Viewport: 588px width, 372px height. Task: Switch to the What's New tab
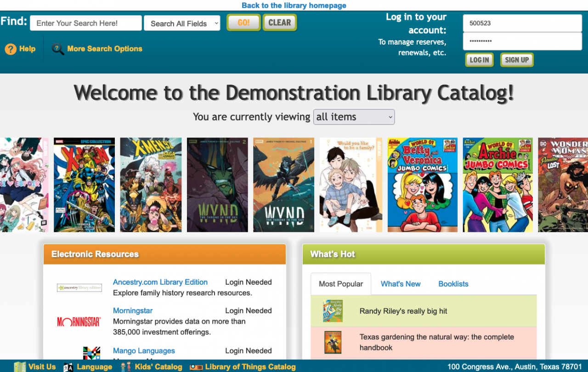coord(400,284)
